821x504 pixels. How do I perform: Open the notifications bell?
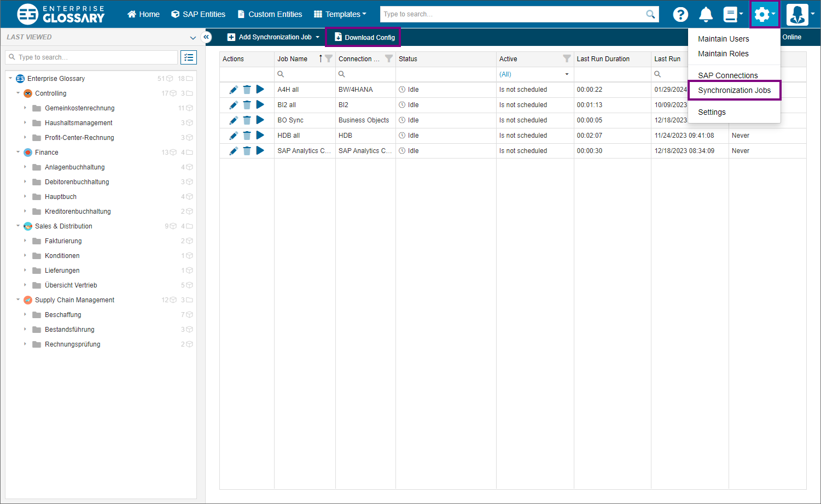coord(706,15)
